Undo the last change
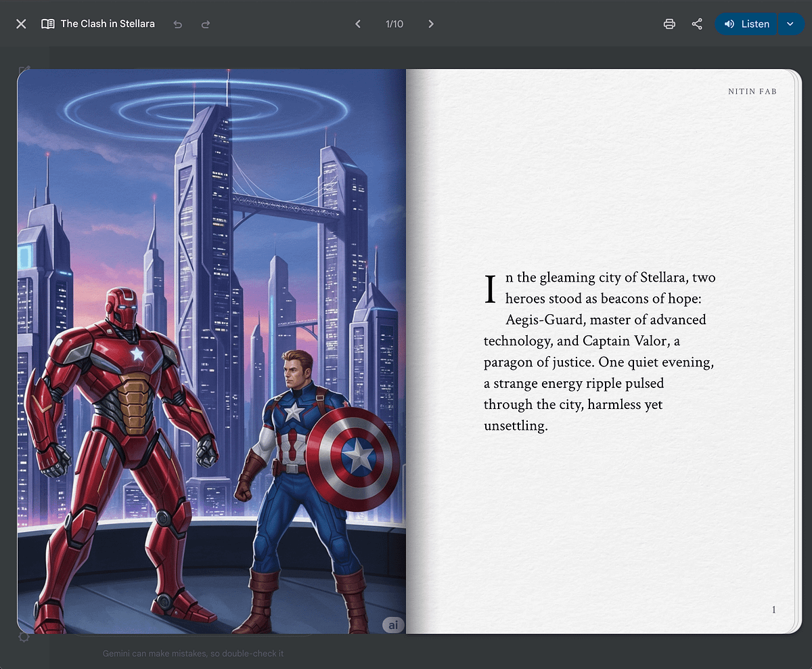812x669 pixels. pyautogui.click(x=178, y=24)
